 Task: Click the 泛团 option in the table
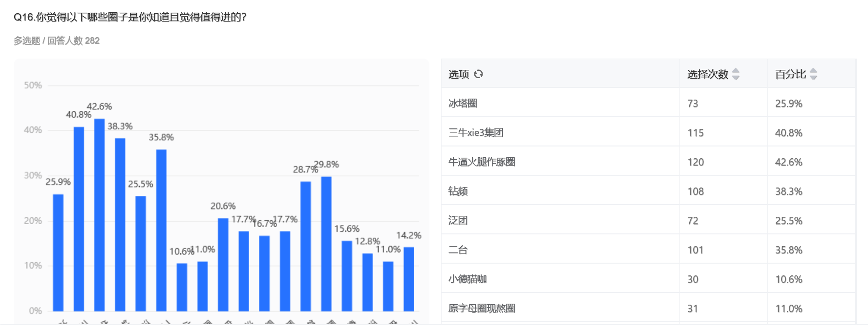point(458,221)
